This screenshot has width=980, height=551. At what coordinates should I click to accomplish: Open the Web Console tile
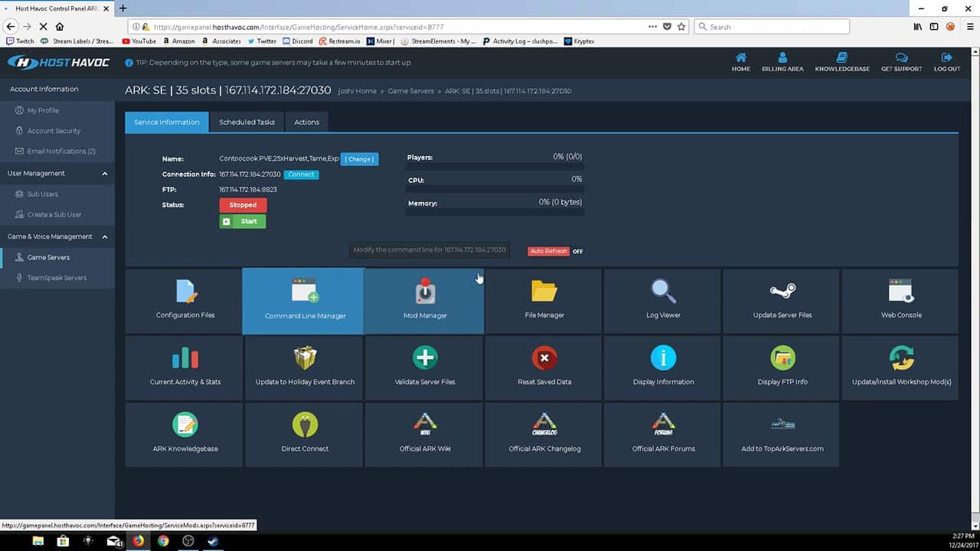click(x=901, y=301)
